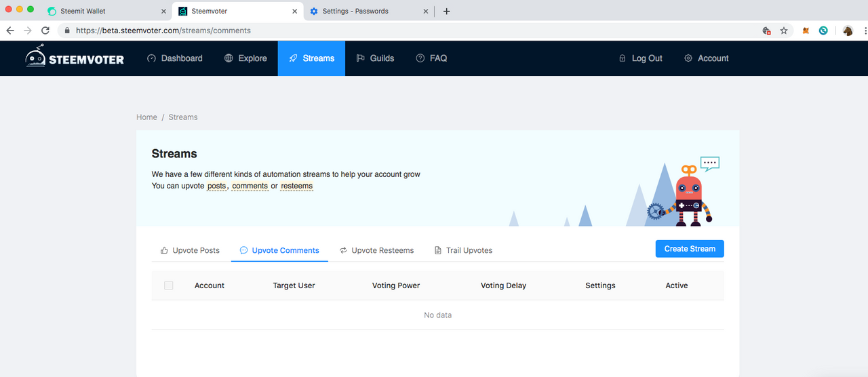Click the address bar URL
The height and width of the screenshot is (377, 868).
163,31
